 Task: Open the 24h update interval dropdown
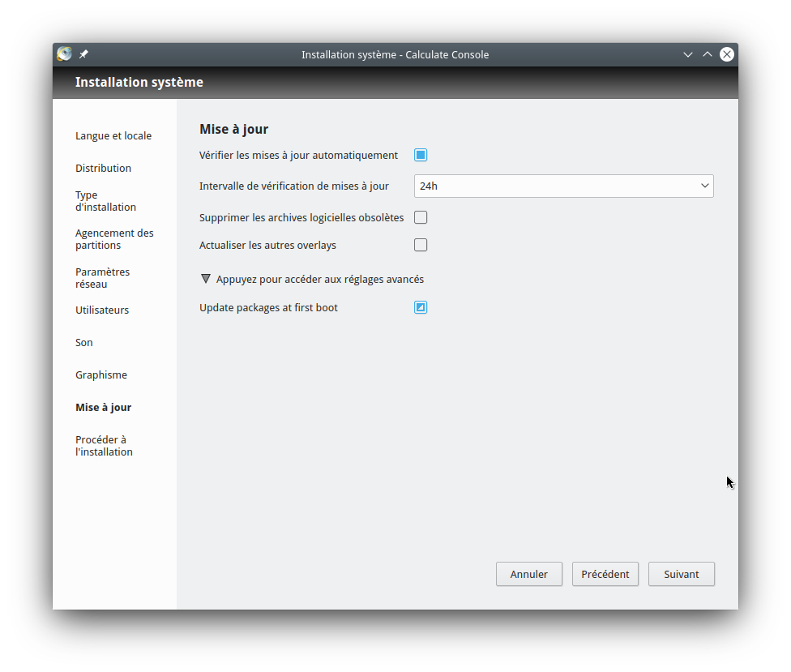pyautogui.click(x=563, y=186)
